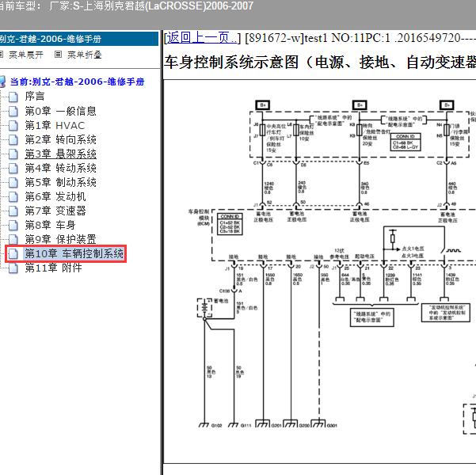
Task: Open 第2章 转向系统 chapter
Action: [60, 139]
